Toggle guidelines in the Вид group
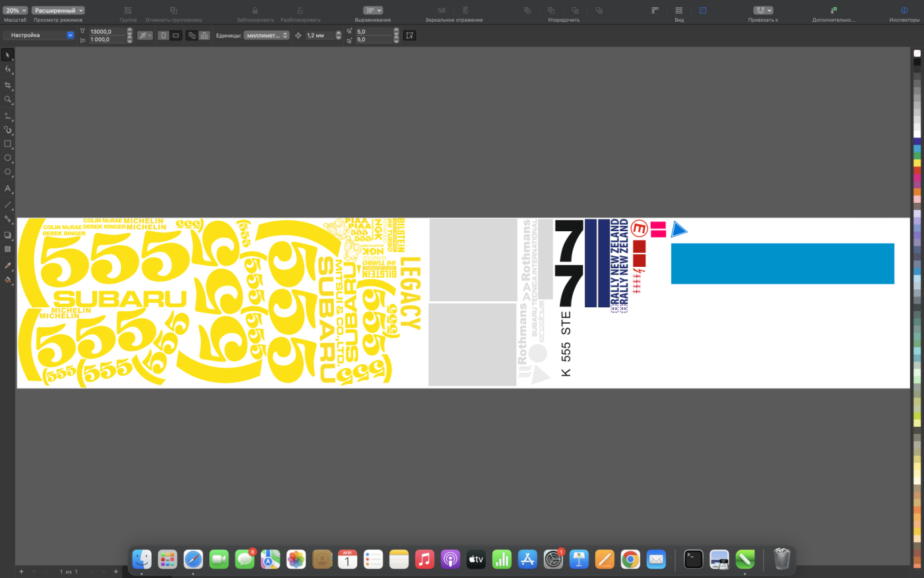924x578 pixels. [703, 11]
